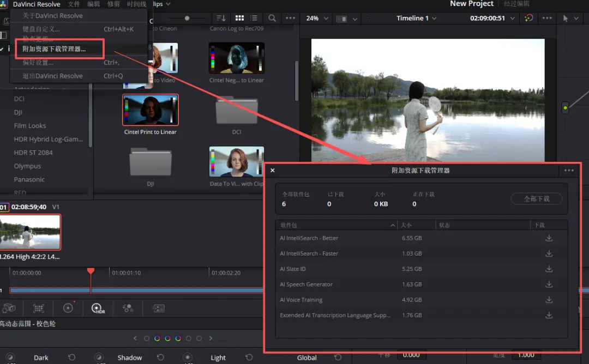Switch LUT browser to list view

coord(254,19)
